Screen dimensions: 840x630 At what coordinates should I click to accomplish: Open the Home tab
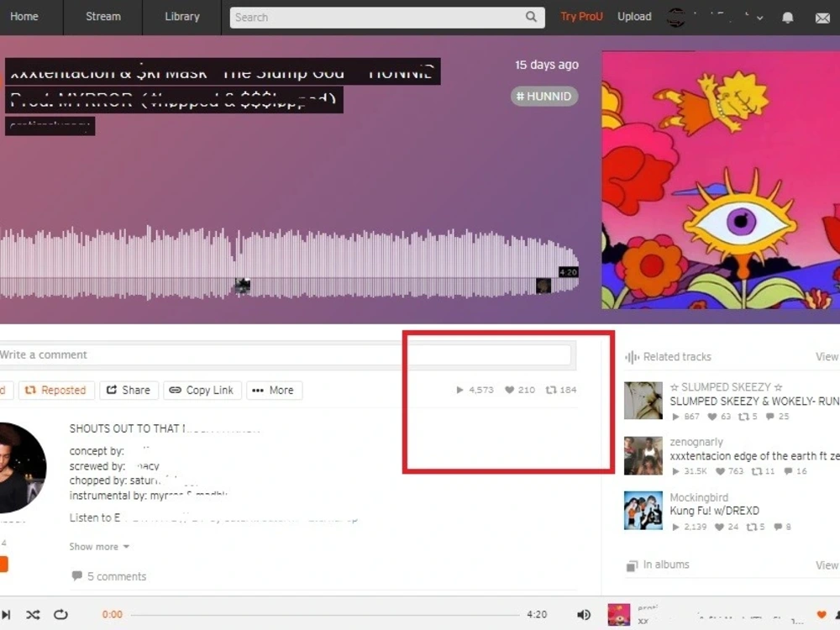tap(24, 17)
